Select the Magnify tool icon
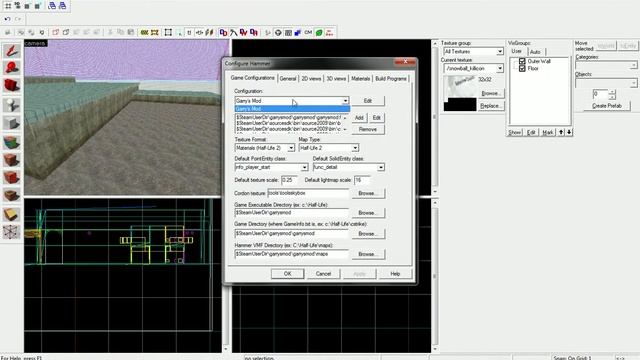This screenshot has height=360, width=640. (x=11, y=68)
